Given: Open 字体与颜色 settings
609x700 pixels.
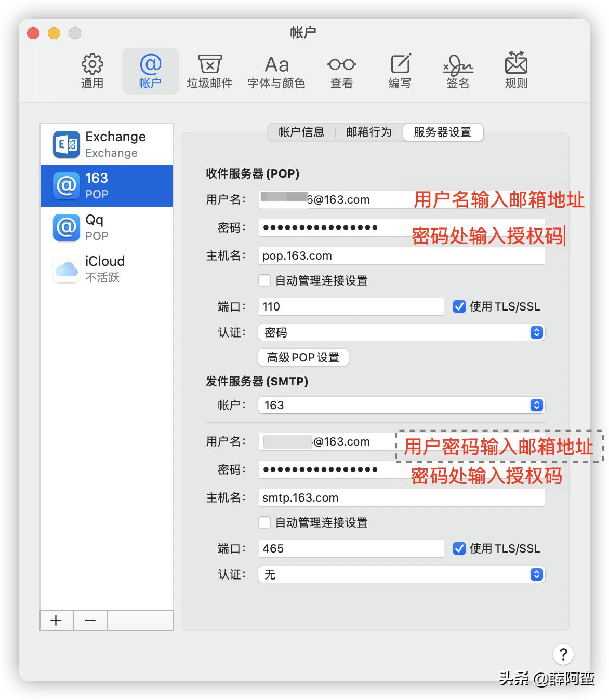Looking at the screenshot, I should 277,71.
